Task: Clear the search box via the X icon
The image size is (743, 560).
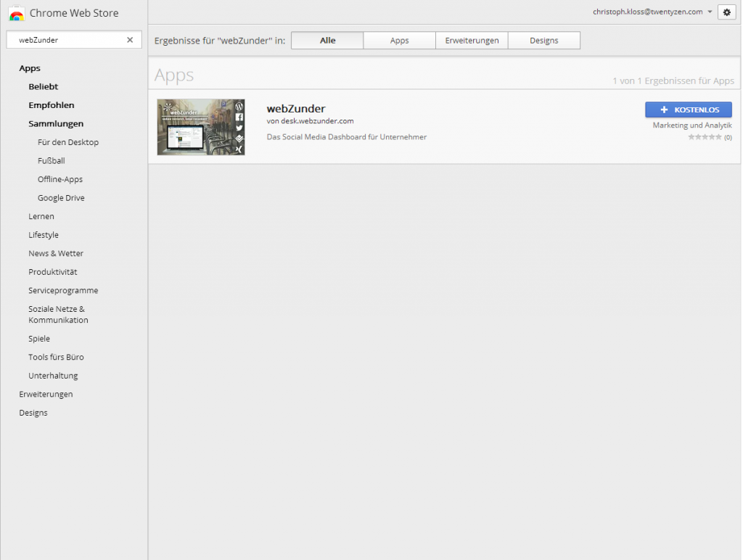Action: tap(130, 39)
